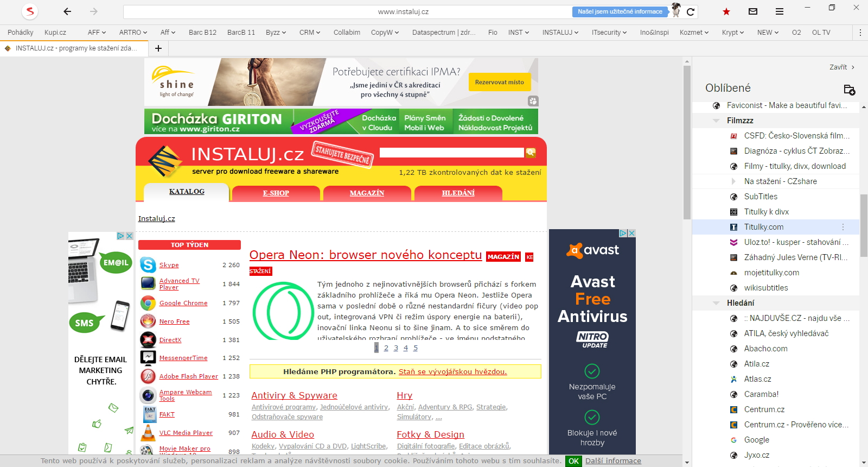Reload the current page
The width and height of the screenshot is (868, 467).
point(691,11)
